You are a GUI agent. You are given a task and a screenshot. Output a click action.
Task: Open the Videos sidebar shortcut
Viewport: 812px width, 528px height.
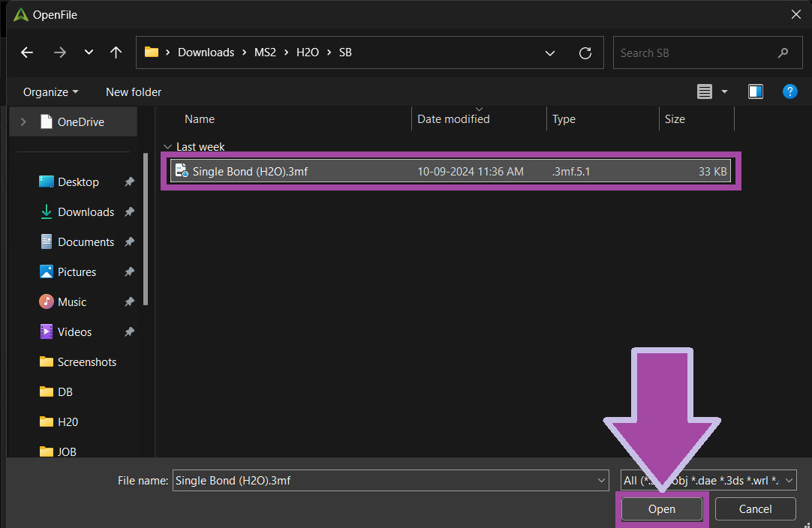(74, 332)
